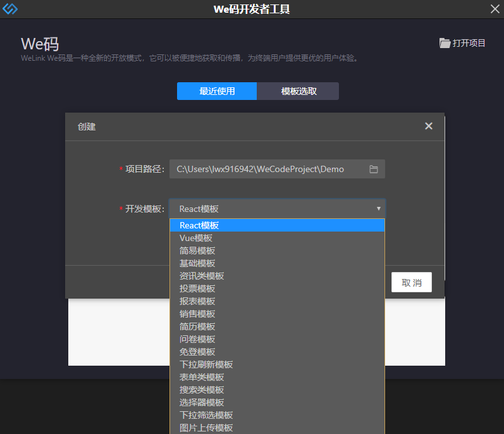Click the 取消 button
Viewport: 504px width, 434px height.
pyautogui.click(x=412, y=282)
